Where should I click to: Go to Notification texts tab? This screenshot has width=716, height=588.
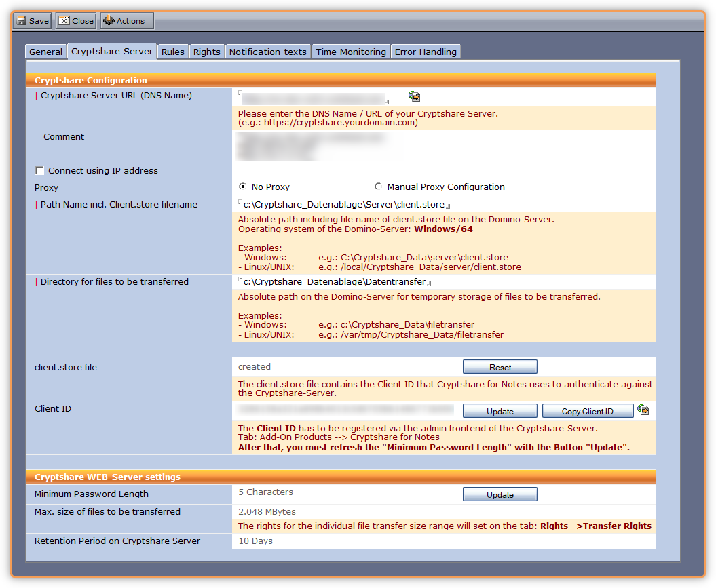pos(267,52)
